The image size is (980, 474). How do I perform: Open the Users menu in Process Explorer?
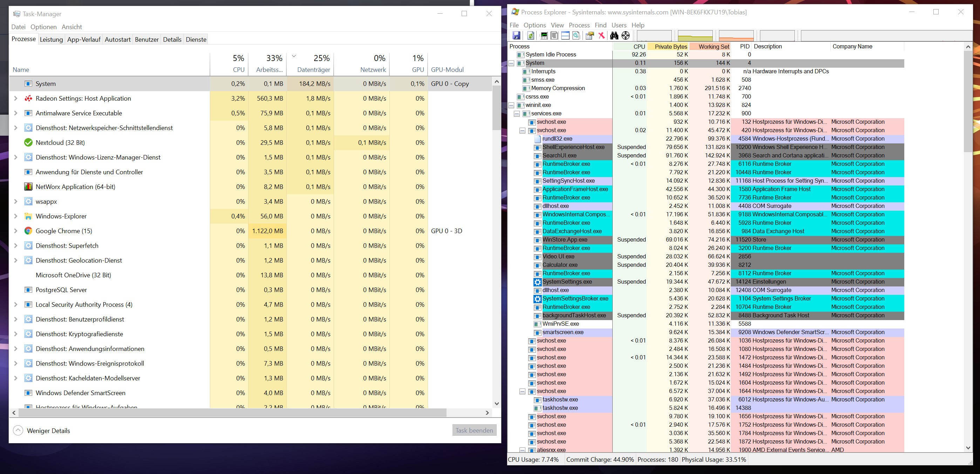click(x=619, y=25)
